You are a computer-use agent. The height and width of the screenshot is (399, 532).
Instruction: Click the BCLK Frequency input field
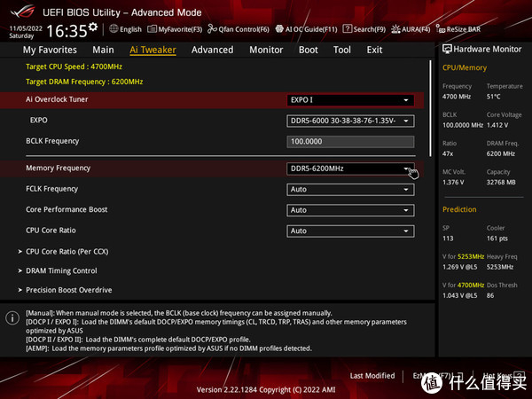(x=350, y=142)
